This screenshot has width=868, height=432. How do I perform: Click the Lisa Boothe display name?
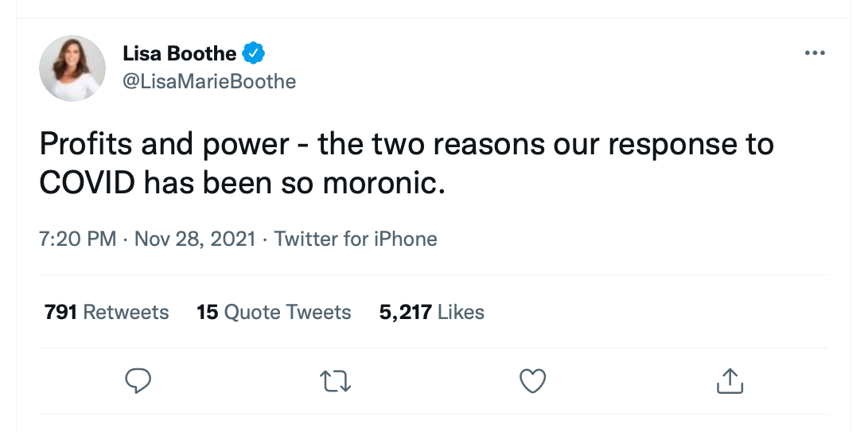tap(179, 54)
